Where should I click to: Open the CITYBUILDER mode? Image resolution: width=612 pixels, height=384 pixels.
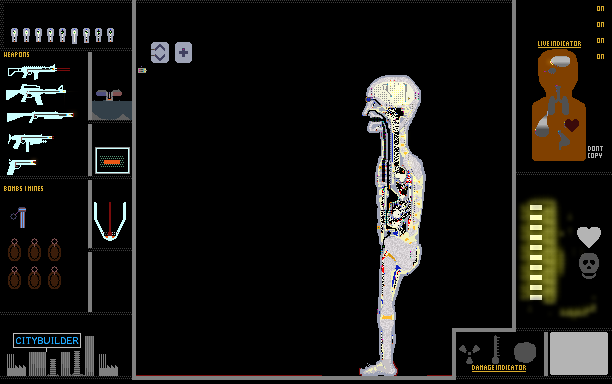(x=47, y=341)
